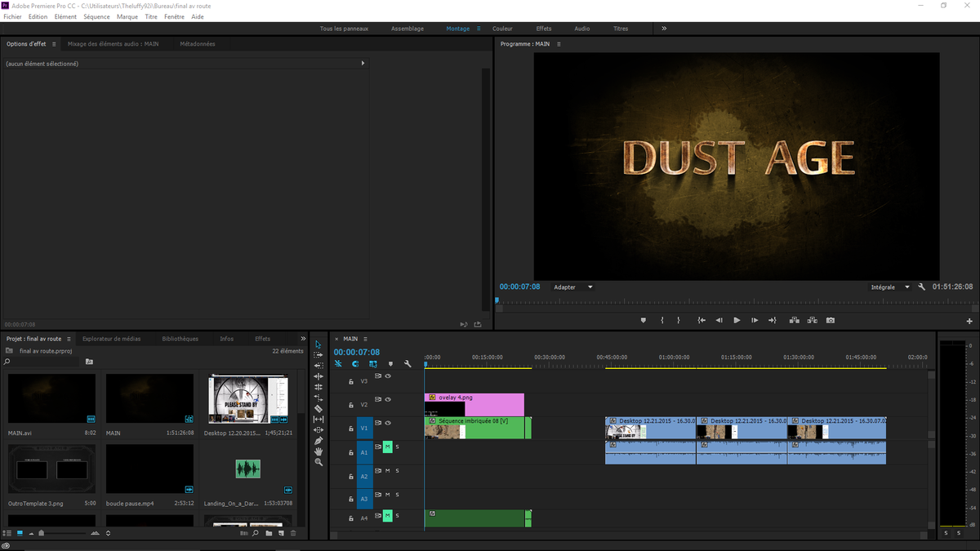
Task: Open Project panel hamburger menu
Action: (69, 339)
